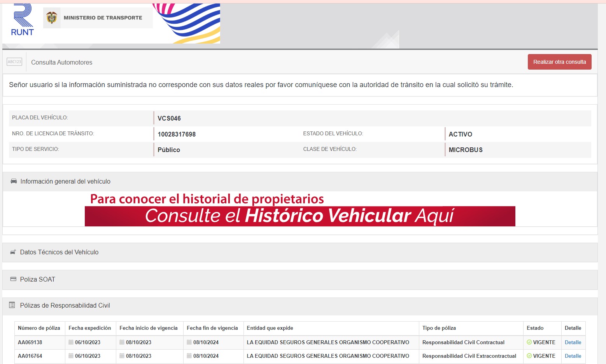Click the vehicle icon beside Datos Técnicos
The height and width of the screenshot is (364, 606).
pos(13,252)
